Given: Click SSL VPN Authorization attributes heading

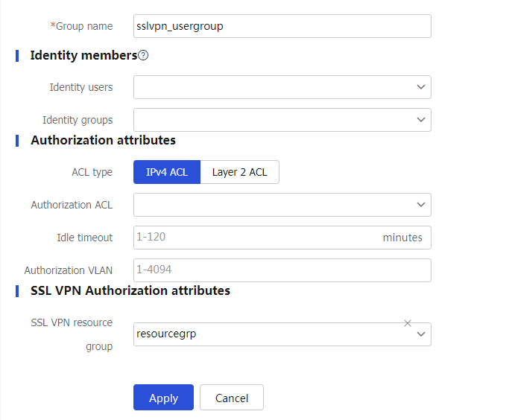Looking at the screenshot, I should [x=130, y=290].
